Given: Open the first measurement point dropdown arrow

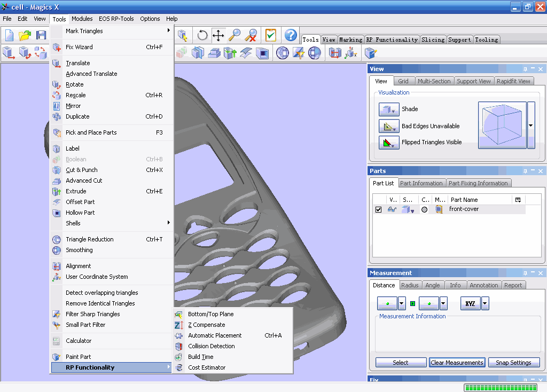Looking at the screenshot, I should pyautogui.click(x=402, y=303).
